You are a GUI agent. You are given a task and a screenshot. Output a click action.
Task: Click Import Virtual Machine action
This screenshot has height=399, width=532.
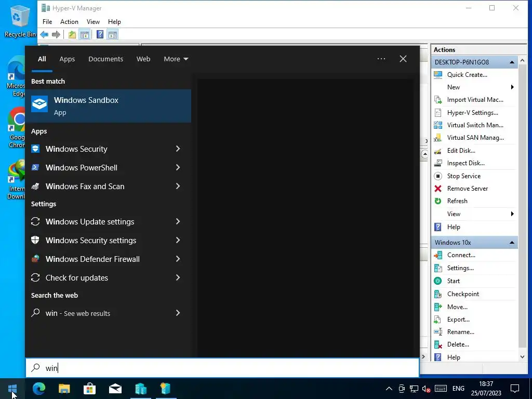click(x=475, y=100)
